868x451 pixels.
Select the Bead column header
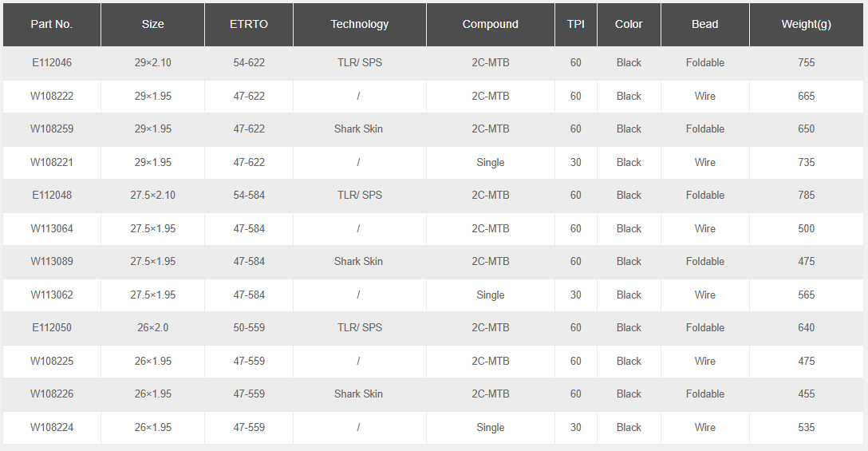point(704,24)
